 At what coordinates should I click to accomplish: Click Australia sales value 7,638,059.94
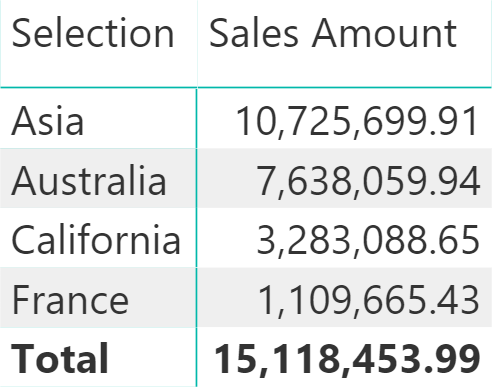368,181
